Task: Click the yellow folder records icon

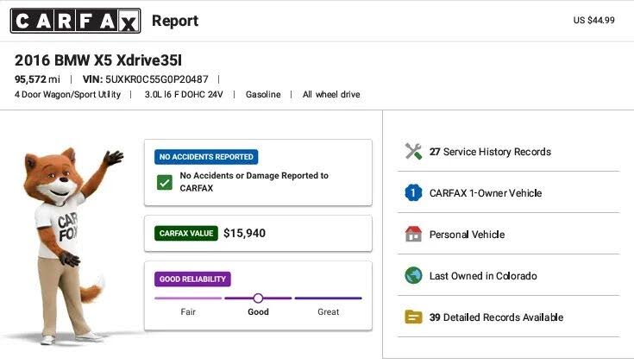Action: [x=413, y=317]
